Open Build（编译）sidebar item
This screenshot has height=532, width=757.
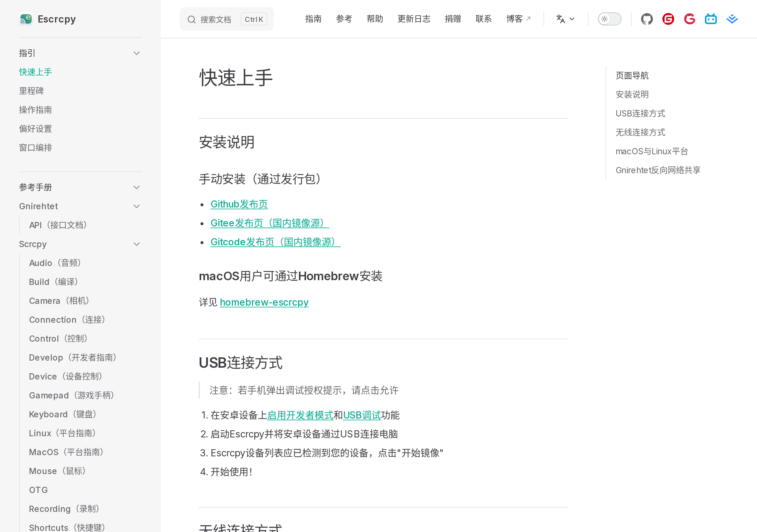[x=54, y=282]
